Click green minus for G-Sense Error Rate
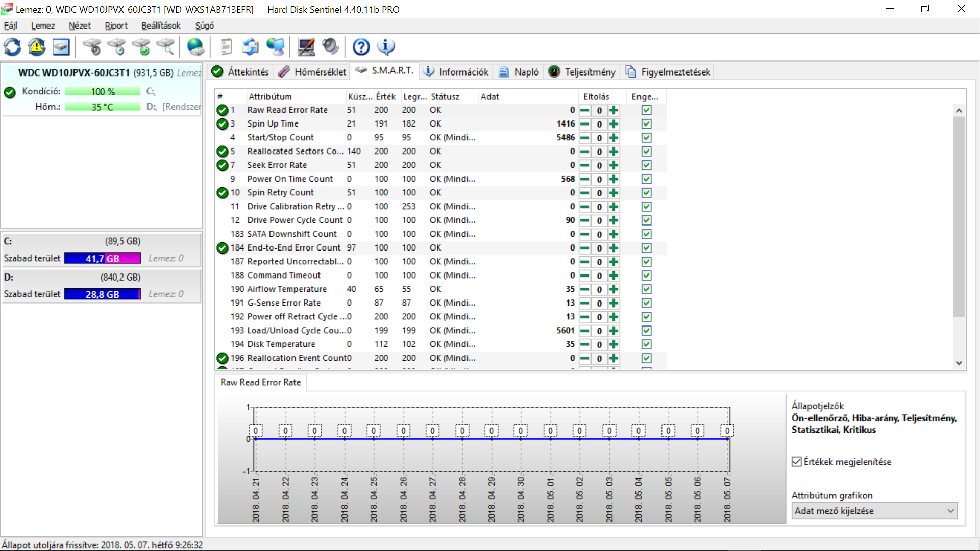This screenshot has height=551, width=980. (585, 303)
